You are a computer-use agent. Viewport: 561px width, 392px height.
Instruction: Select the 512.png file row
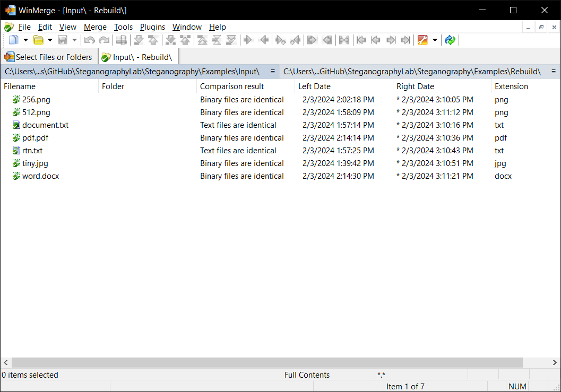point(280,112)
